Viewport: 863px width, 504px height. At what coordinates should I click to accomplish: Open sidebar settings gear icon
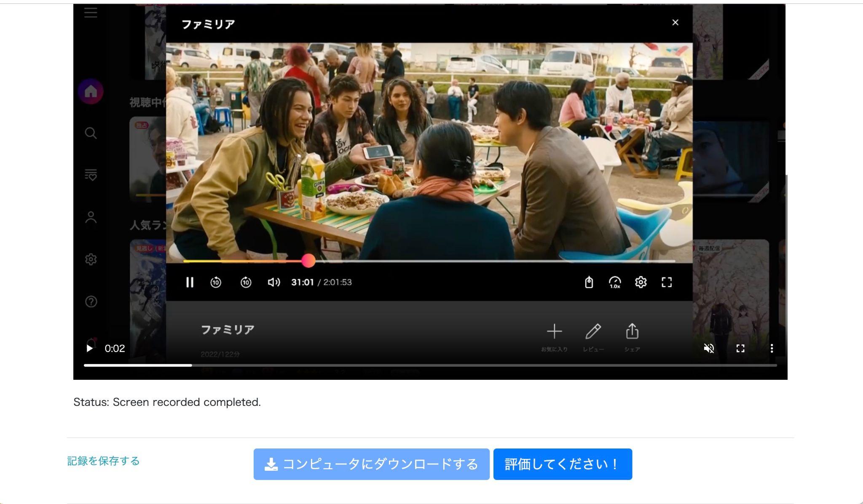click(91, 259)
